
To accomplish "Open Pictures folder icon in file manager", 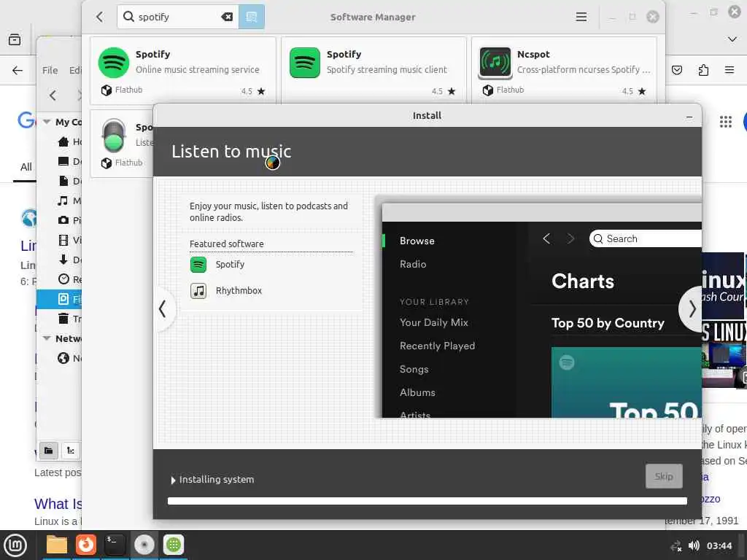I will coord(63,220).
